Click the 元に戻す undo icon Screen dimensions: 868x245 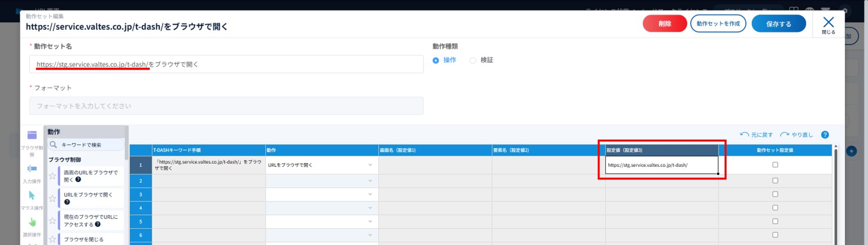point(744,135)
